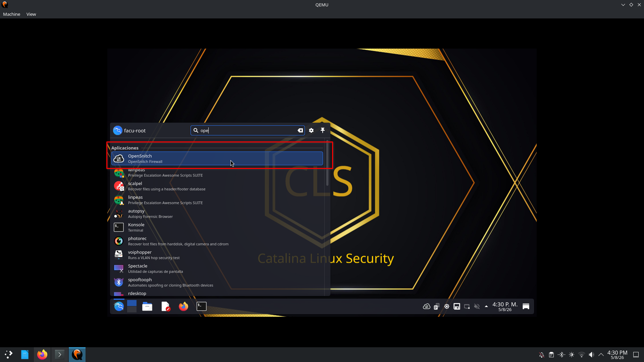Image resolution: width=644 pixels, height=362 pixels.
Task: Pin the application launcher open
Action: [x=323, y=130]
